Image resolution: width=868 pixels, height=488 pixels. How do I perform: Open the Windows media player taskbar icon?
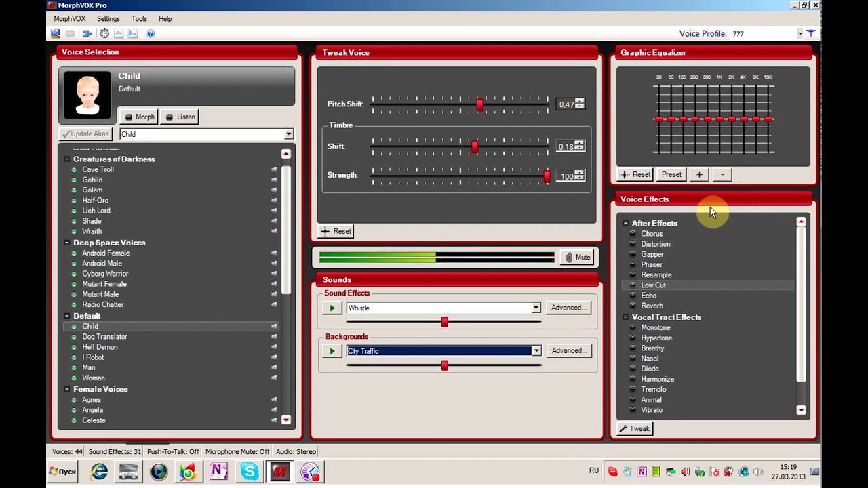point(159,471)
